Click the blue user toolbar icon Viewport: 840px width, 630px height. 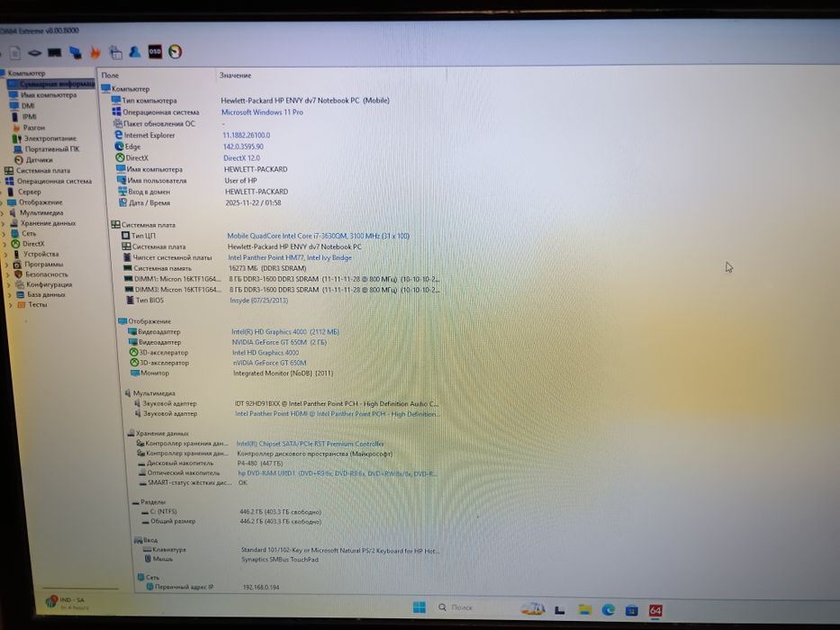(135, 51)
